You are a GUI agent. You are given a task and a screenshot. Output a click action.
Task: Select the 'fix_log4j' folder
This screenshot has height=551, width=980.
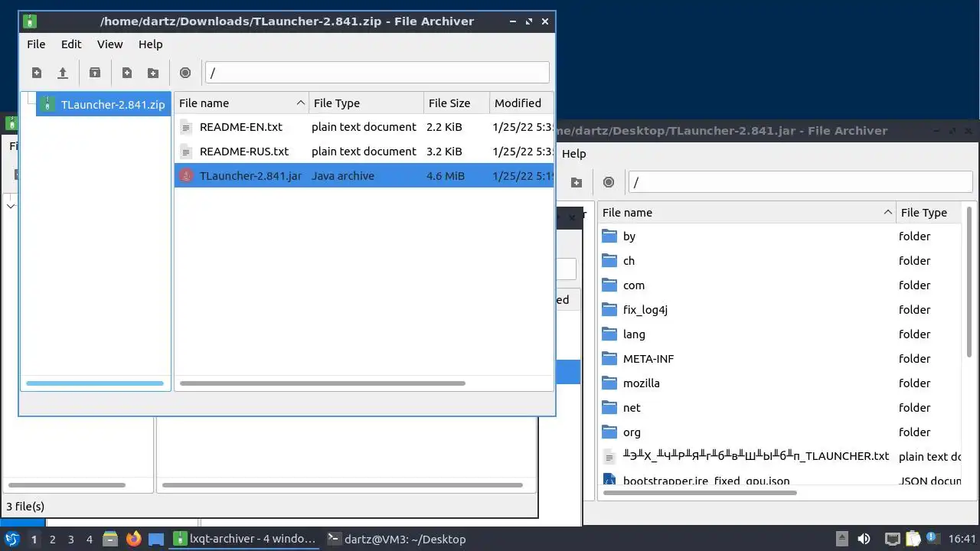tap(645, 310)
